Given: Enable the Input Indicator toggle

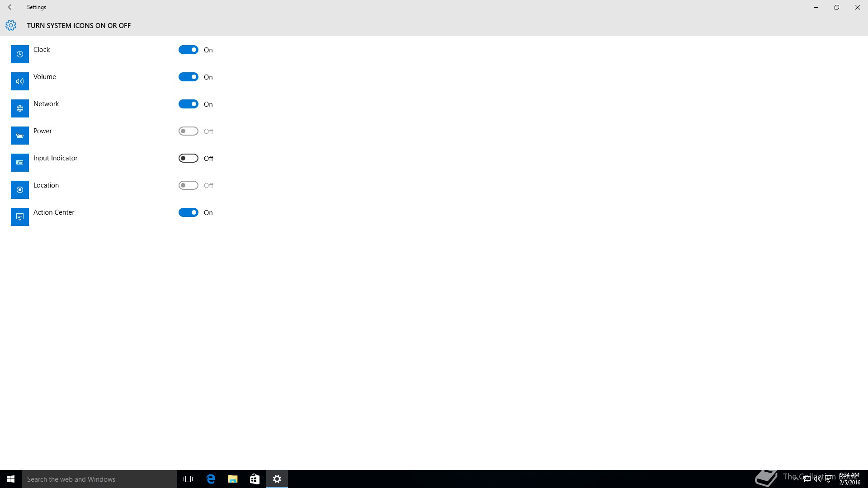Looking at the screenshot, I should point(188,158).
